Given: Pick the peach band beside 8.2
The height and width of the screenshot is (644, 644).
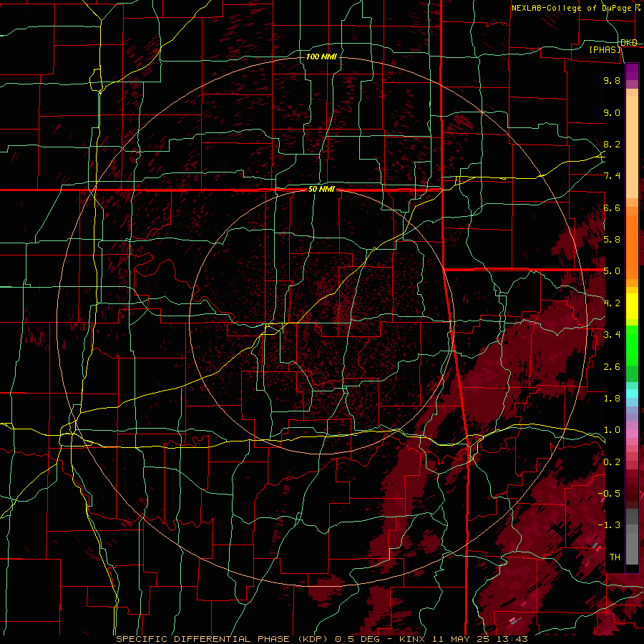Looking at the screenshot, I should [x=632, y=146].
